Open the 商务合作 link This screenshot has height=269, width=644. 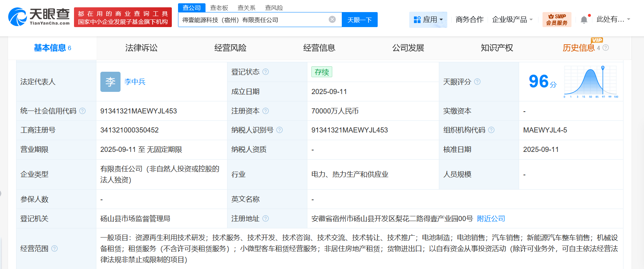click(x=470, y=19)
